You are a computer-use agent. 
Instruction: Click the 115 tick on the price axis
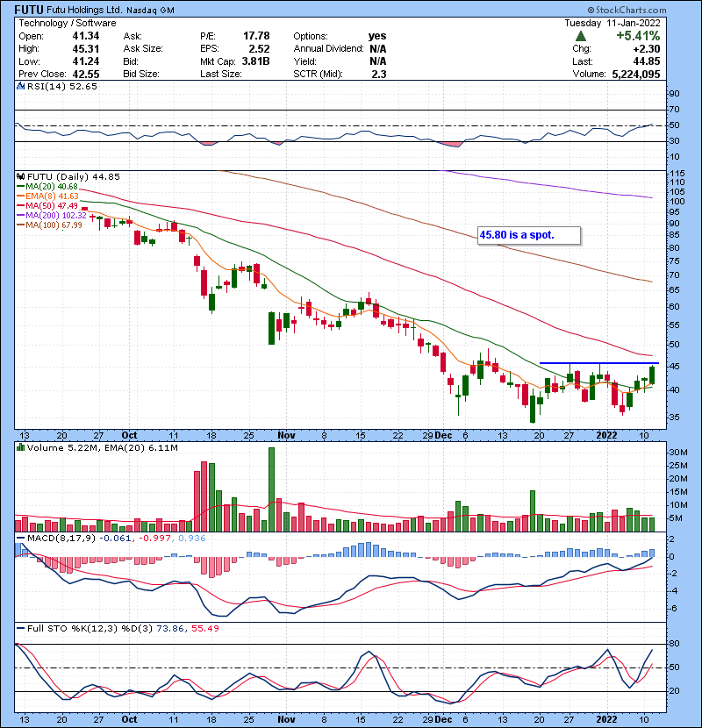[677, 174]
